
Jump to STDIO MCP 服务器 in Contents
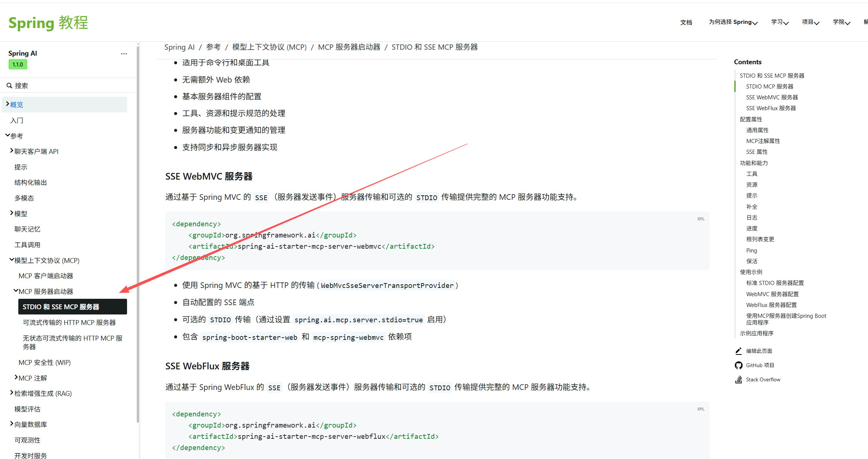(x=770, y=86)
